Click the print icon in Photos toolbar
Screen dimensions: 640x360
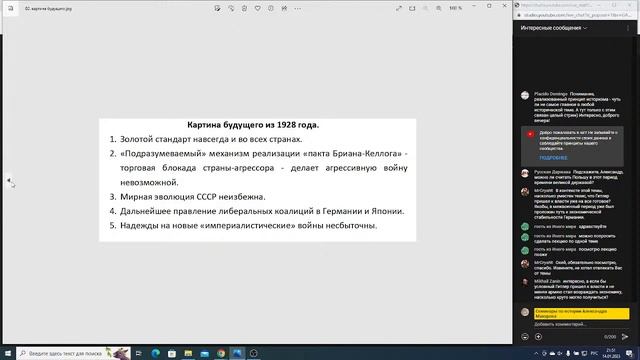[284, 8]
